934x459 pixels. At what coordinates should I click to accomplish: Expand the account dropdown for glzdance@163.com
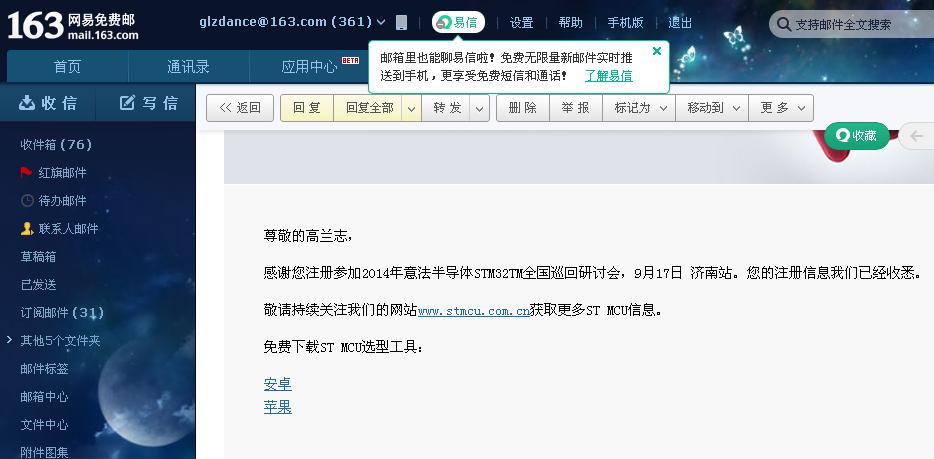(x=381, y=23)
